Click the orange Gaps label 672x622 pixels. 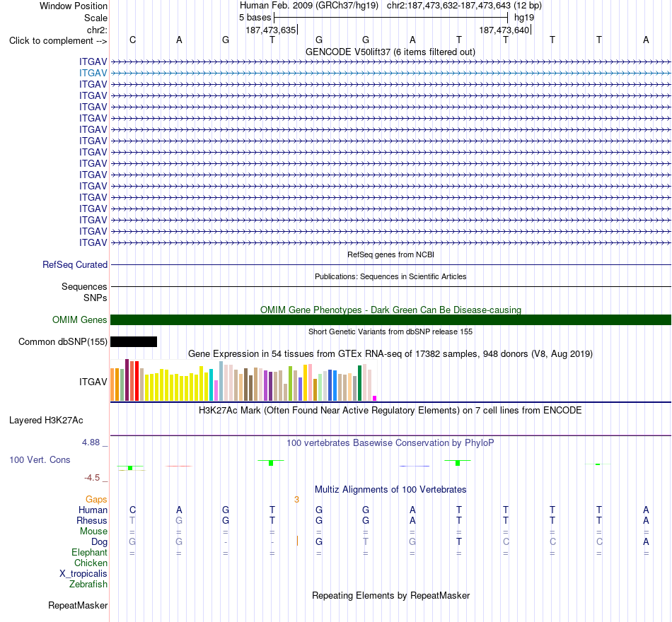point(96,500)
